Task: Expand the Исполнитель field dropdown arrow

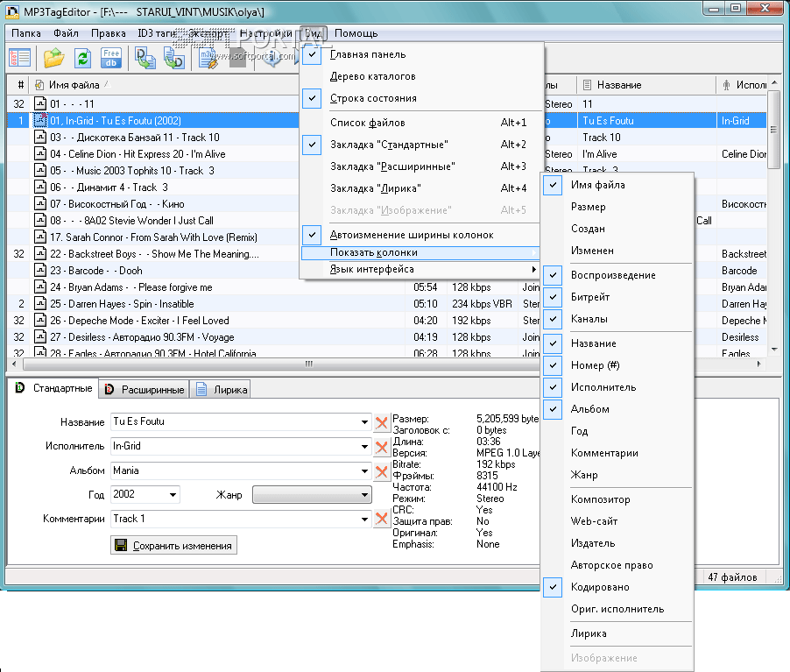Action: click(364, 446)
